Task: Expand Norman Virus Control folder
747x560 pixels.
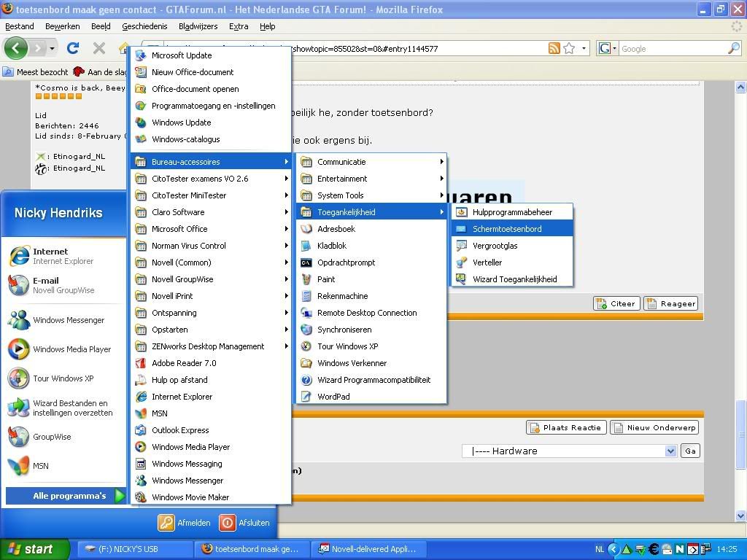Action: (211, 246)
